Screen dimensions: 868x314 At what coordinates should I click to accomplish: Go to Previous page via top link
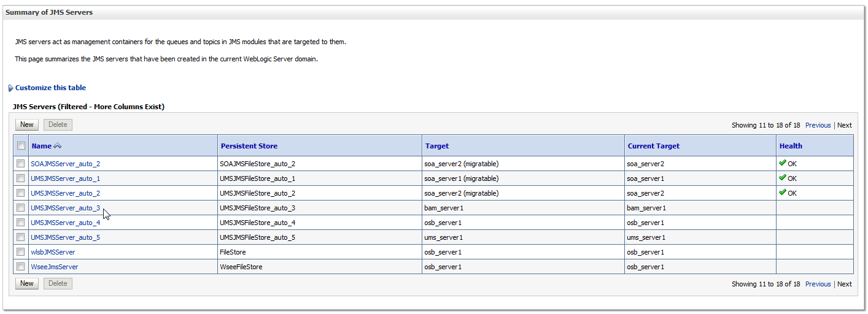tap(818, 125)
